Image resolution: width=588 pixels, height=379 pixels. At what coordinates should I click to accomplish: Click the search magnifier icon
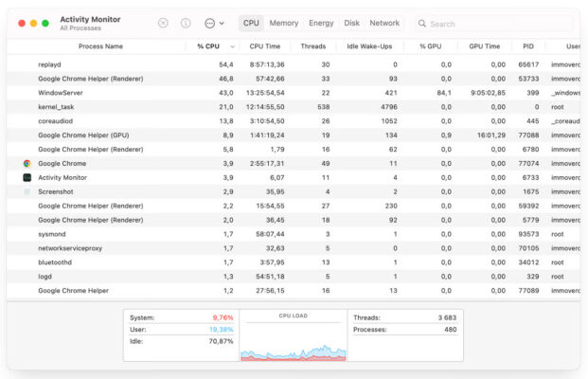(x=421, y=24)
